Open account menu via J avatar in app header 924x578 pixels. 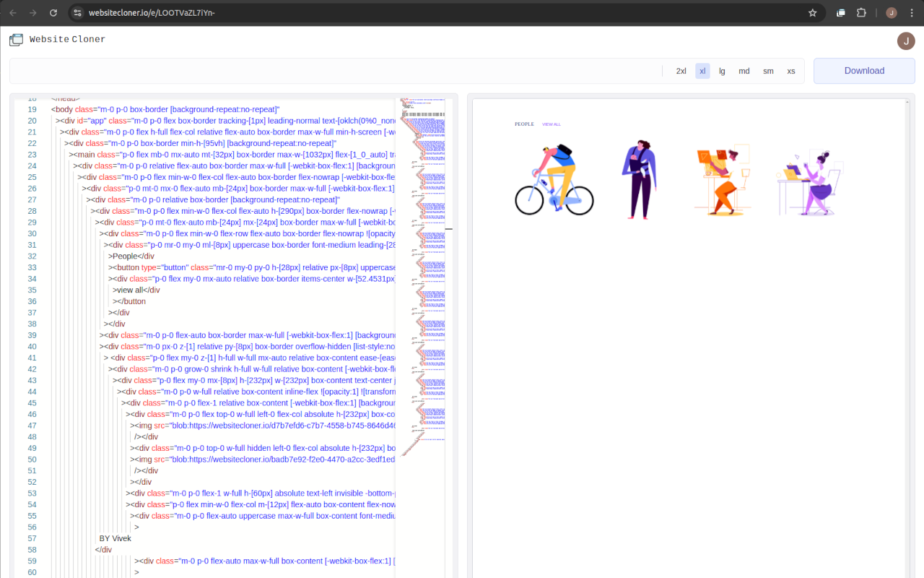pyautogui.click(x=906, y=41)
